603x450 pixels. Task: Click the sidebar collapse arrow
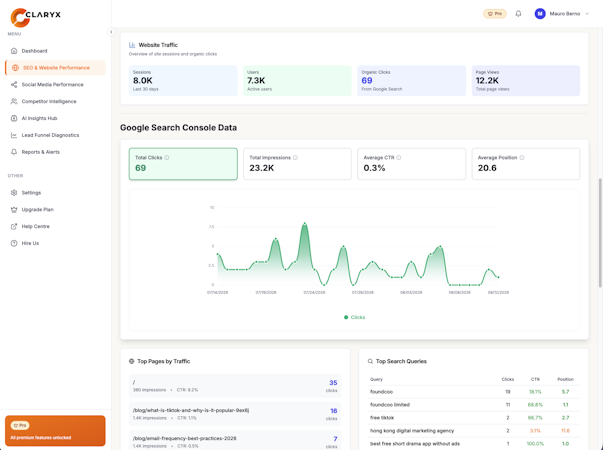click(111, 32)
